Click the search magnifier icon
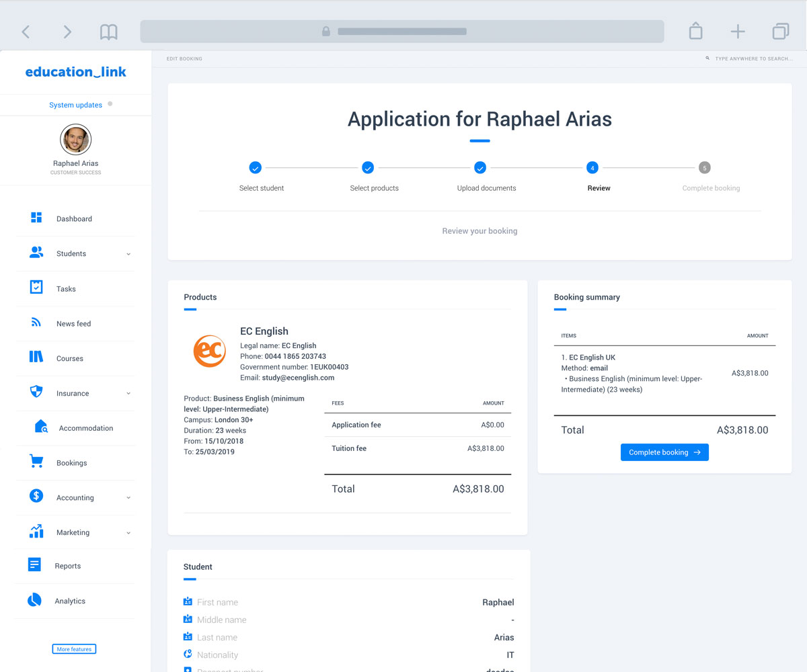807x672 pixels. (x=707, y=58)
